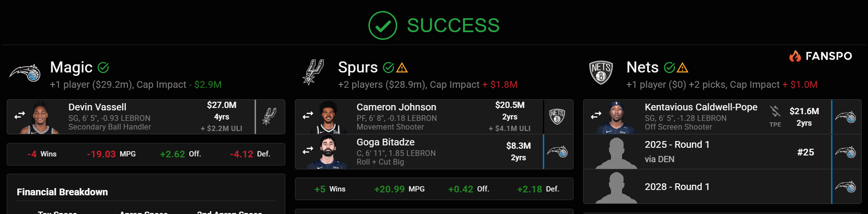This screenshot has width=868, height=214.
Task: Click the Spurs logo in Devin Vassell's row
Action: (269, 117)
